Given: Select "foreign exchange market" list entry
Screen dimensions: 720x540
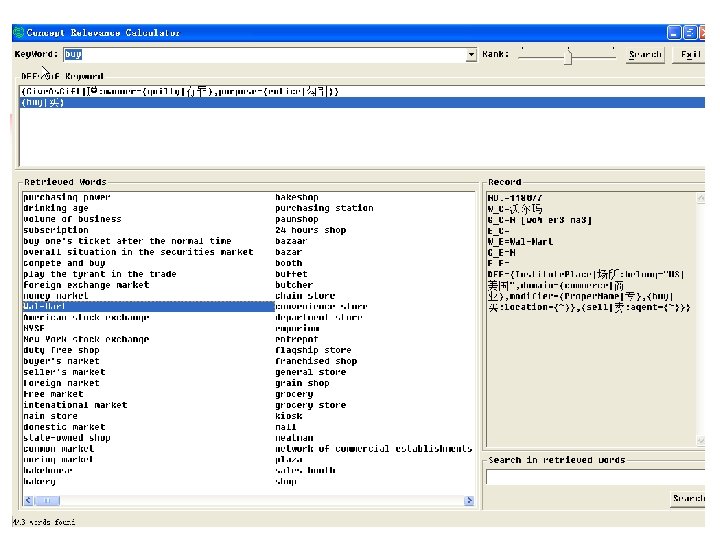Looking at the screenshot, I should (x=86, y=285).
